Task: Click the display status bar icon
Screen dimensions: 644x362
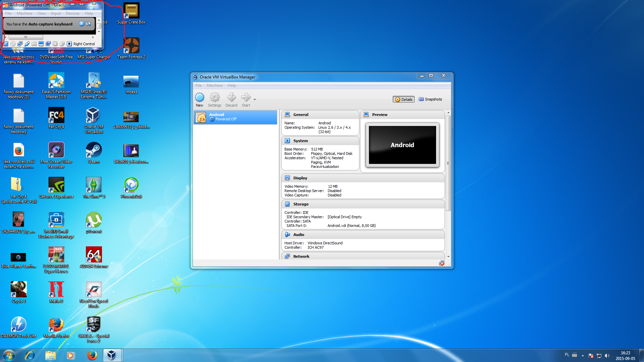Action: coord(41,44)
